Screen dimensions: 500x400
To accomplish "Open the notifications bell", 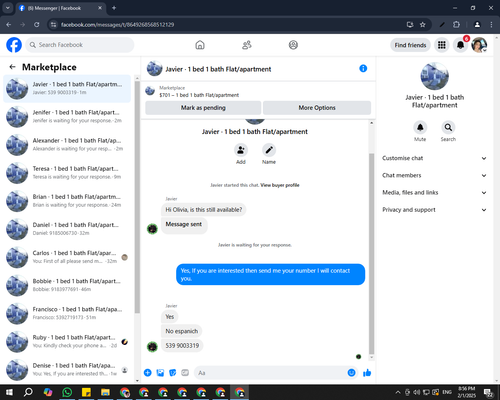I will [x=460, y=45].
